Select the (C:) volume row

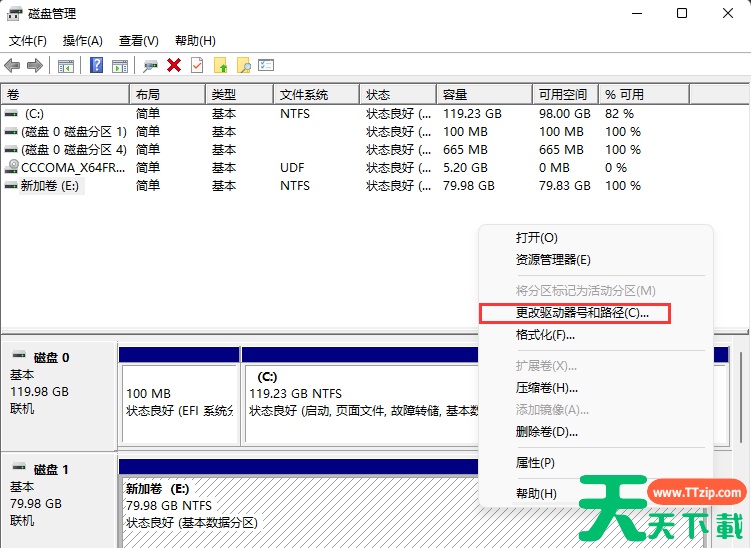click(x=345, y=114)
